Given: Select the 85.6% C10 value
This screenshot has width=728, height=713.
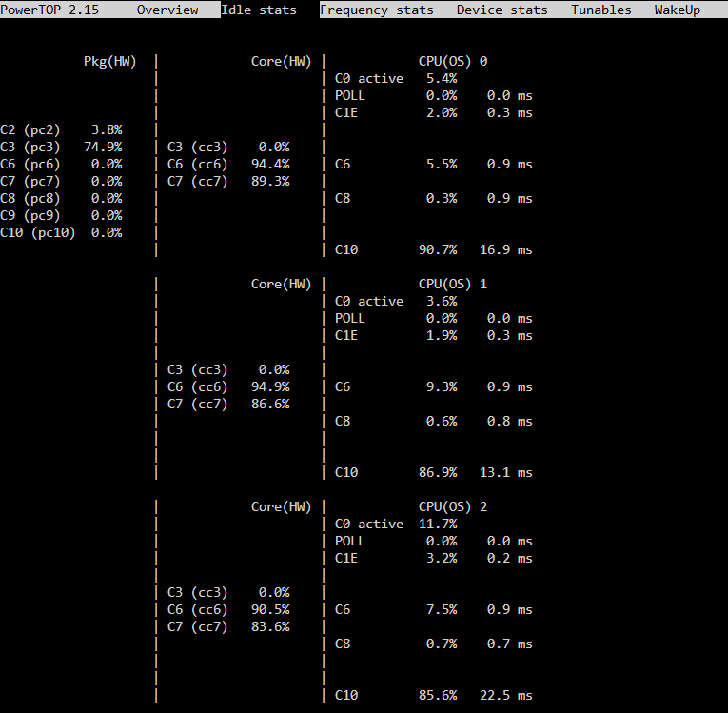Looking at the screenshot, I should 438,695.
